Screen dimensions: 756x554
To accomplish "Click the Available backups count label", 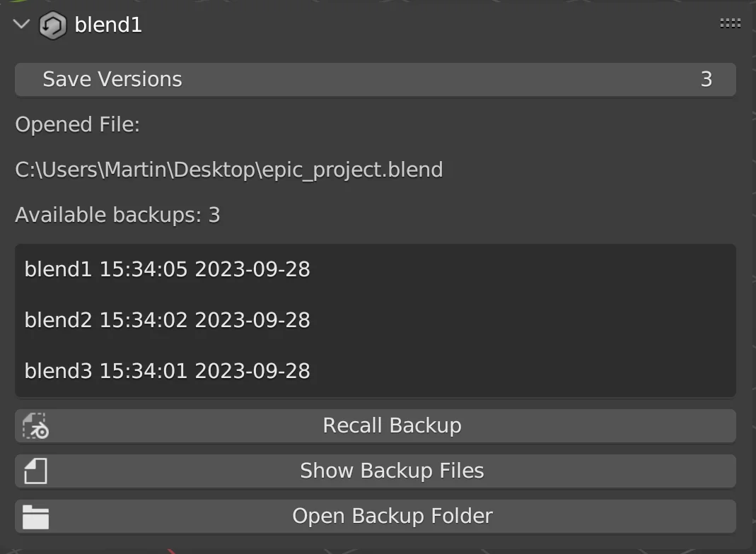I will pyautogui.click(x=117, y=214).
